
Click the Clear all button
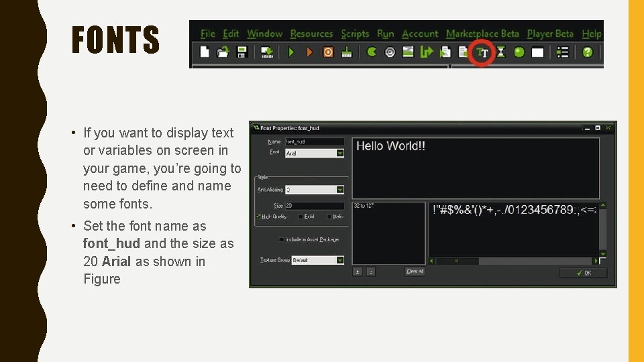coord(415,271)
